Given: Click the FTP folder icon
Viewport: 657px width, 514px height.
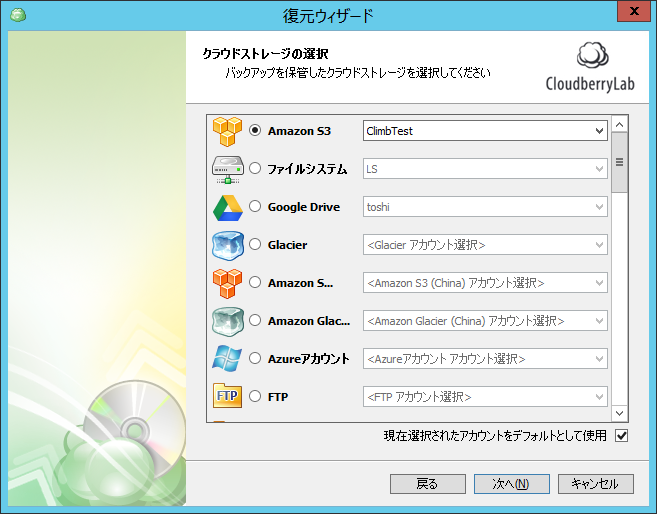Looking at the screenshot, I should [227, 395].
